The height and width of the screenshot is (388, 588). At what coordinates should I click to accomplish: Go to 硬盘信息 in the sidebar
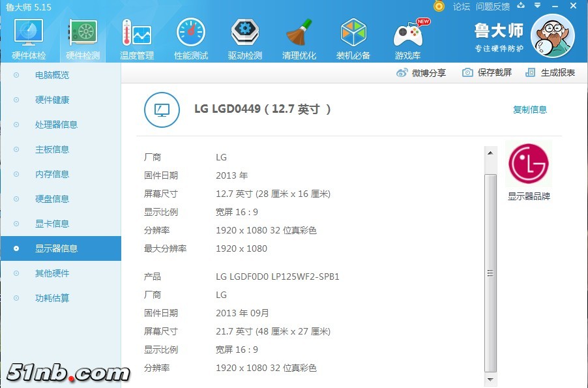click(x=52, y=199)
